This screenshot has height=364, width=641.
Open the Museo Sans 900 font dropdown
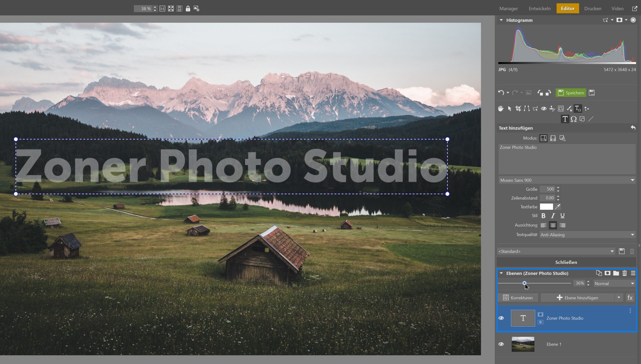(567, 180)
